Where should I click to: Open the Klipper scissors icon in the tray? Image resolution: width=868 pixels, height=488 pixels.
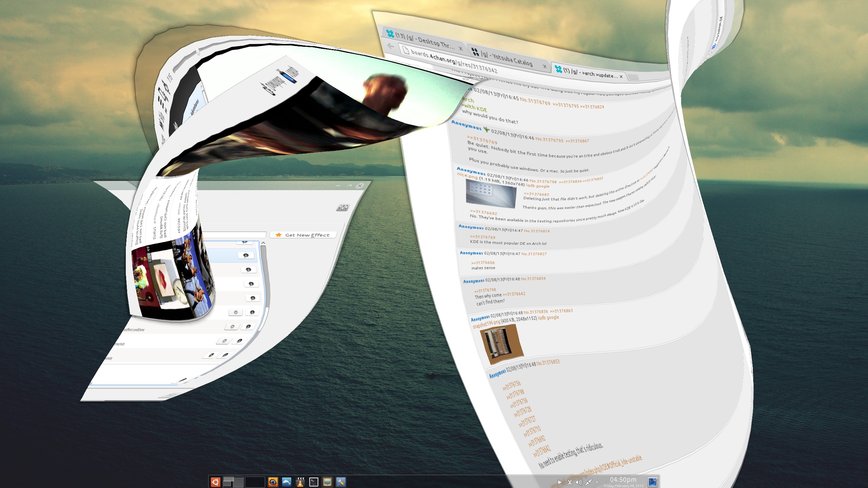coord(570,482)
